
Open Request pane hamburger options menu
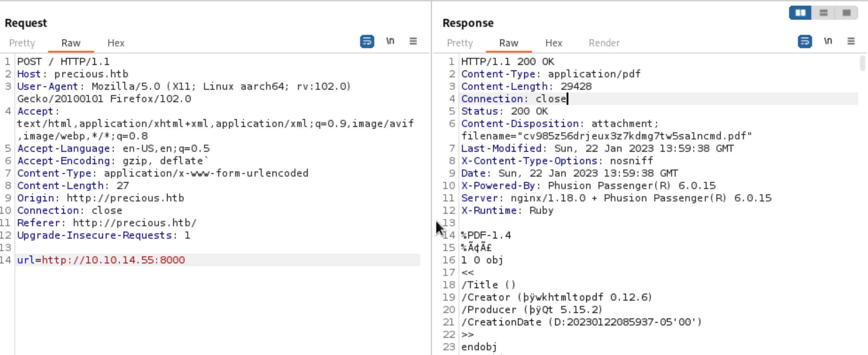[413, 41]
